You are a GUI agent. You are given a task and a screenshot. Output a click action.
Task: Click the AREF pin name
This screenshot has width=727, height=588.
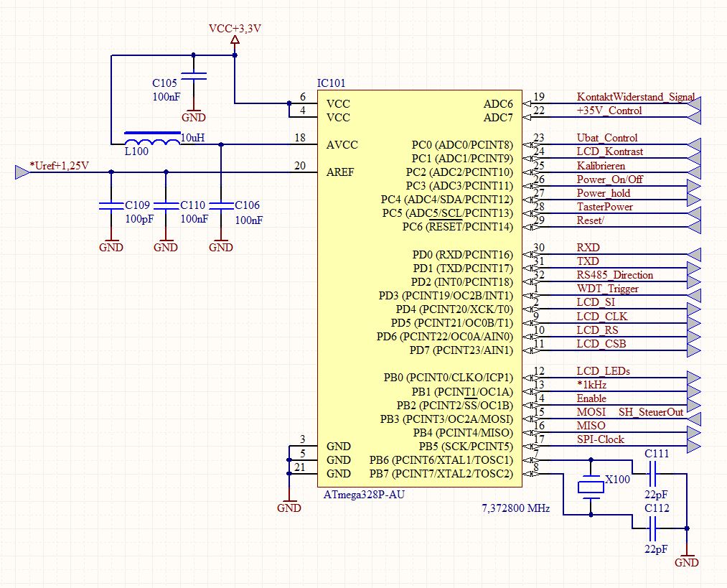point(340,172)
